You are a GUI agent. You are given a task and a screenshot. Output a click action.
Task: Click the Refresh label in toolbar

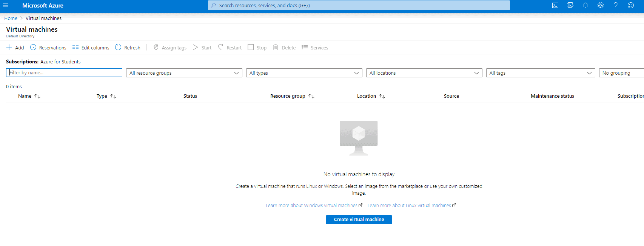point(132,48)
